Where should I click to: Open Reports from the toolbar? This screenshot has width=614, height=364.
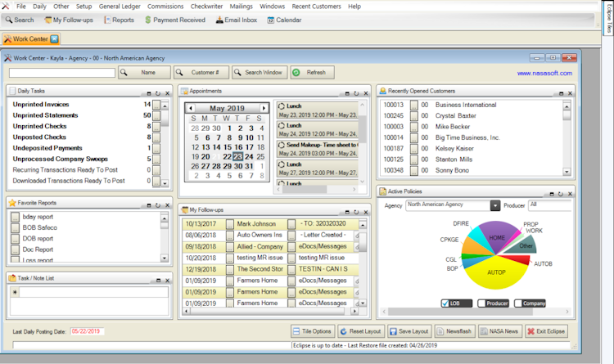(x=119, y=20)
